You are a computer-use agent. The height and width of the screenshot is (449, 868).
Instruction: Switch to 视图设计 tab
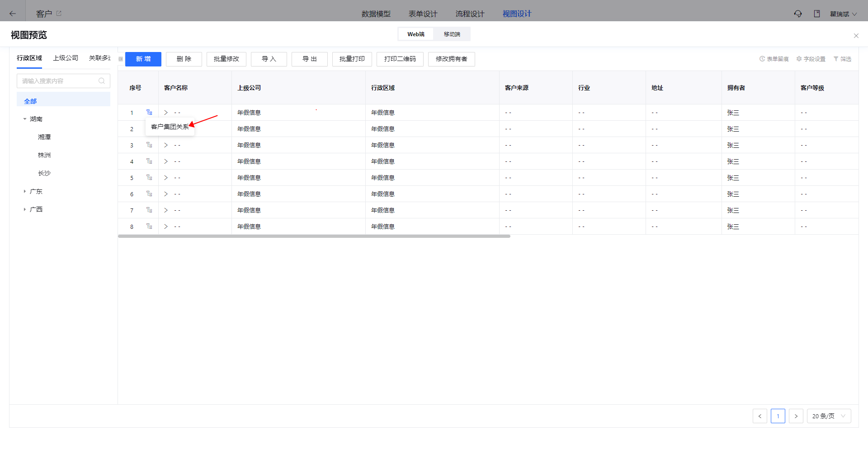pyautogui.click(x=517, y=14)
